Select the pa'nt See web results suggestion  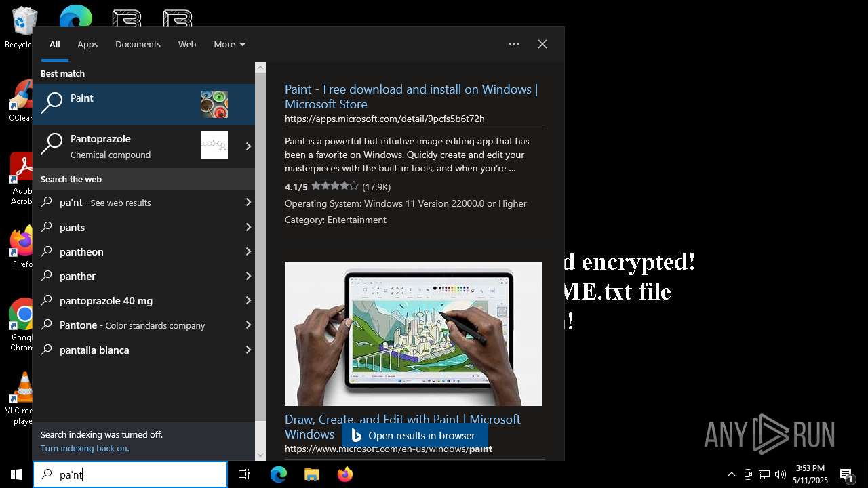tap(136, 202)
